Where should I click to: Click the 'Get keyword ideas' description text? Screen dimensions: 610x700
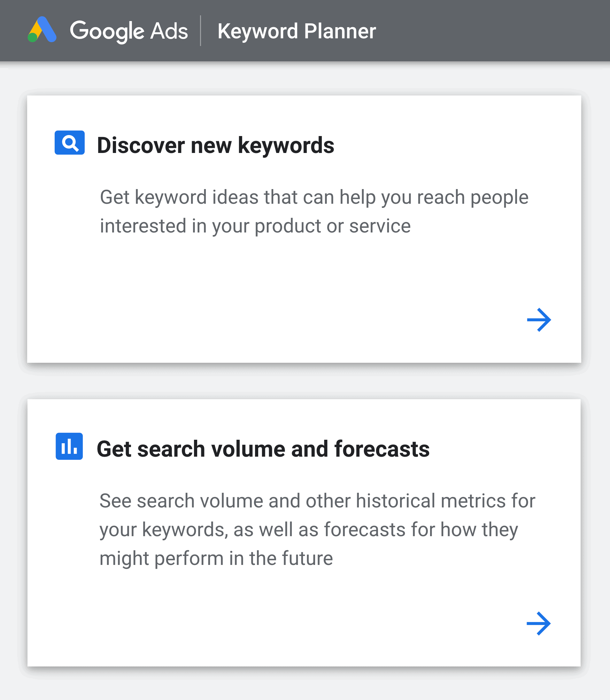pos(314,211)
